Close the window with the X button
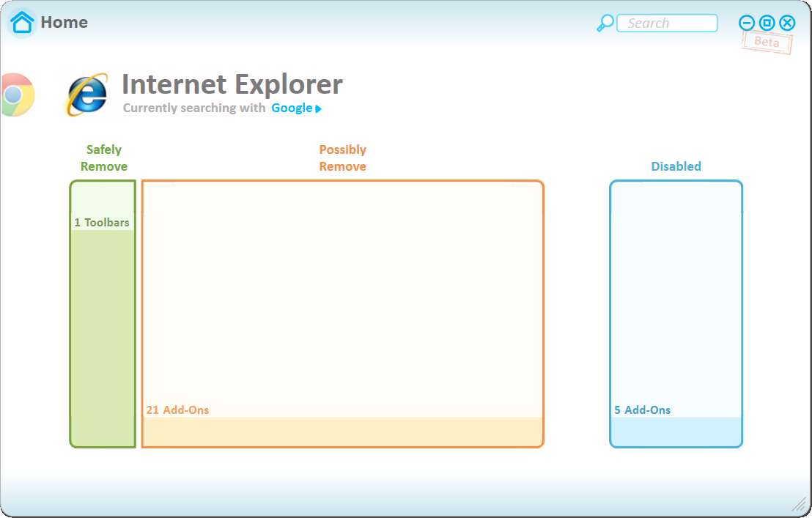The width and height of the screenshot is (812, 518). [x=787, y=23]
